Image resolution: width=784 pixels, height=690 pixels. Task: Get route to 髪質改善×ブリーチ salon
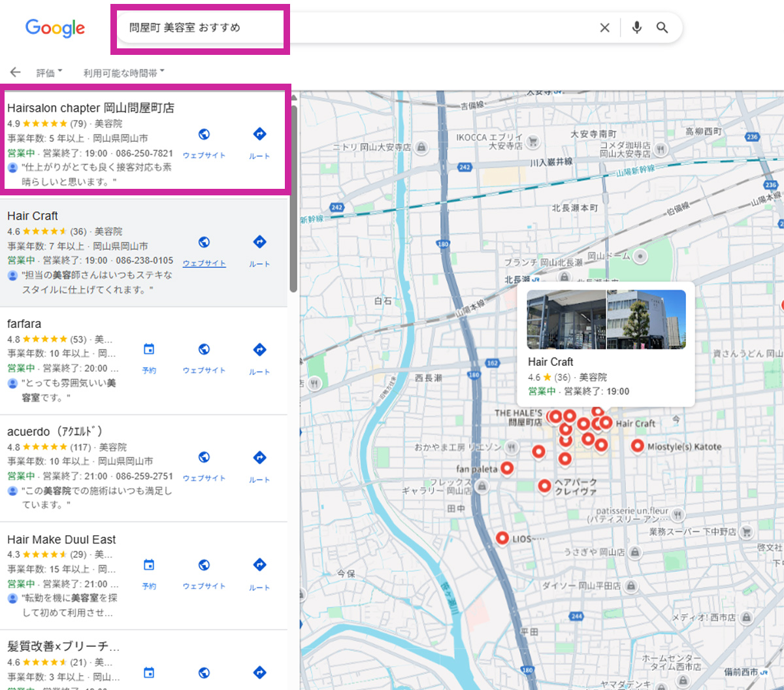click(x=259, y=673)
